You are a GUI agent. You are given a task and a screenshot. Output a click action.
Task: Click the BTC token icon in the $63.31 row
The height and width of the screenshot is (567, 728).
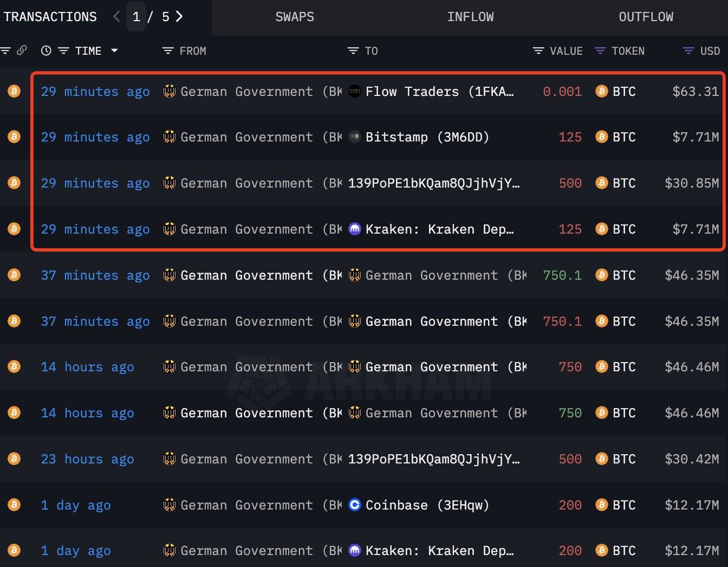click(x=601, y=91)
